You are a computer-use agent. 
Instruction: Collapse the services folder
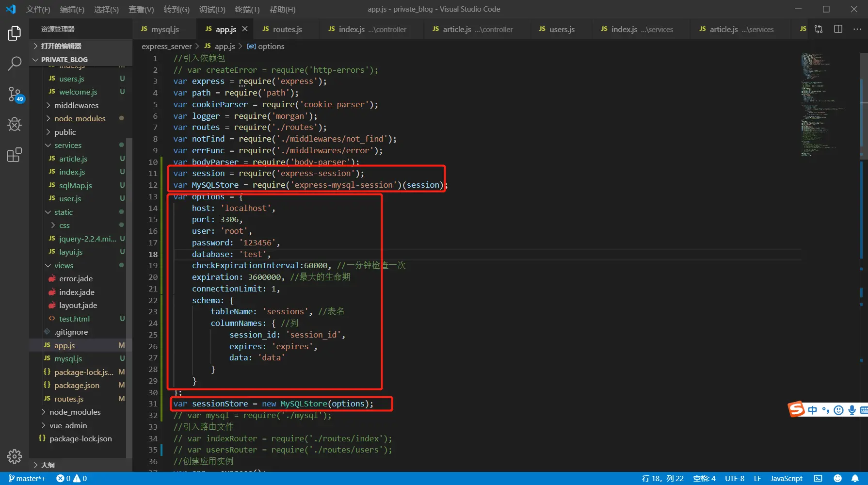tap(68, 145)
